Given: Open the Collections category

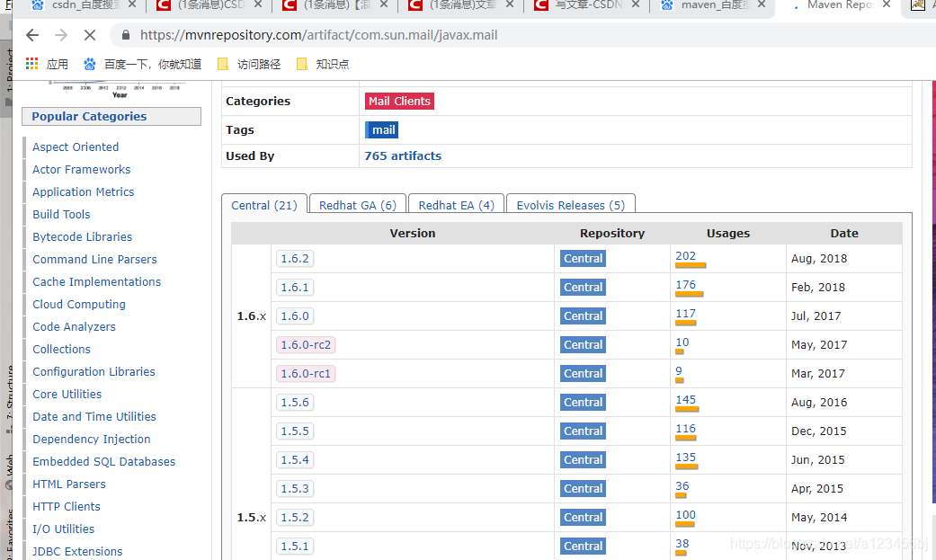Looking at the screenshot, I should [x=61, y=350].
